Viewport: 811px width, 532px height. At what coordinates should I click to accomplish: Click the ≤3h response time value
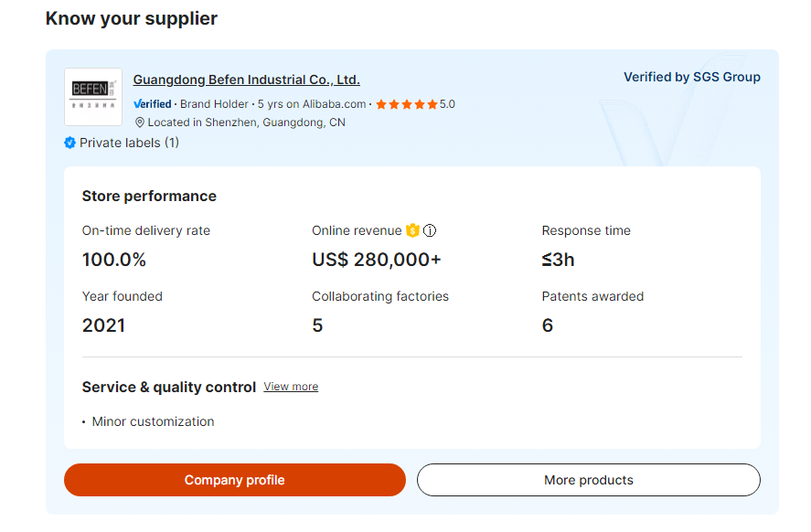[558, 260]
